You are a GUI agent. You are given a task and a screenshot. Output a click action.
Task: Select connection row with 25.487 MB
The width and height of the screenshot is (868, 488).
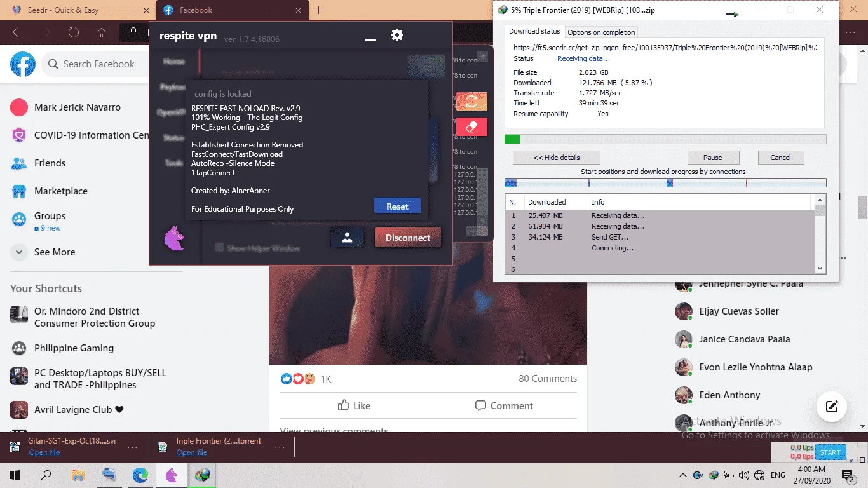click(660, 215)
